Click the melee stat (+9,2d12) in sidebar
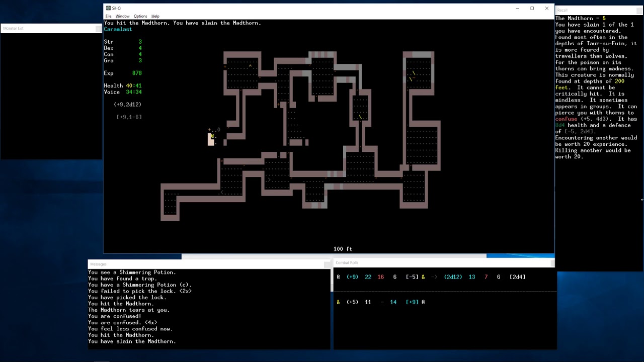Viewport: 644px width, 362px height. [128, 105]
